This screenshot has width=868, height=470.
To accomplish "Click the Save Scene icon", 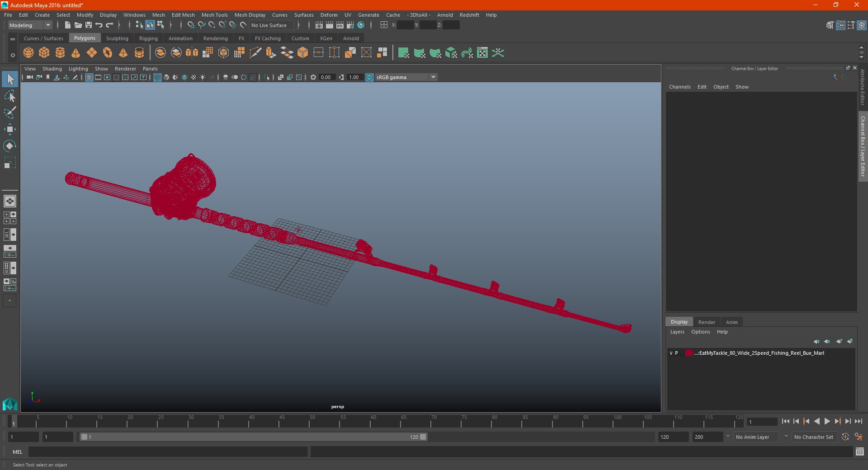I will pyautogui.click(x=89, y=25).
